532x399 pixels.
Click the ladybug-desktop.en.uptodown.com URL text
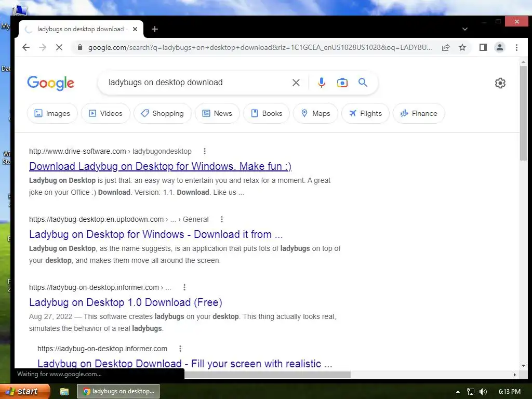click(x=96, y=220)
